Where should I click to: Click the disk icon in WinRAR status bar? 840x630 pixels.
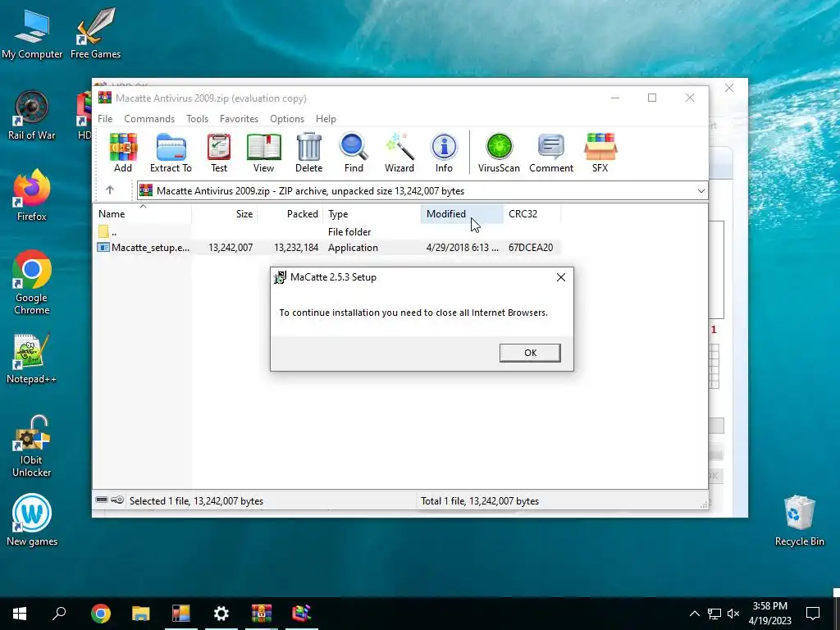point(102,500)
